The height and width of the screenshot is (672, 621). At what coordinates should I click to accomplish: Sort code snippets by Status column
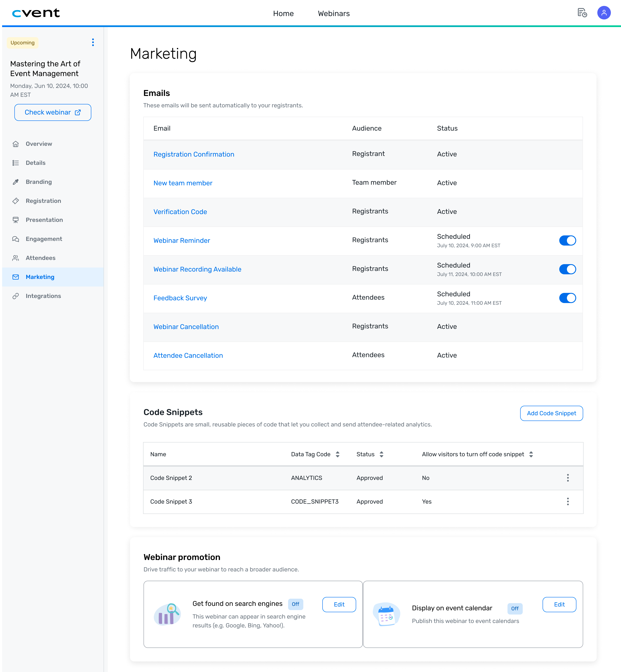coord(381,454)
